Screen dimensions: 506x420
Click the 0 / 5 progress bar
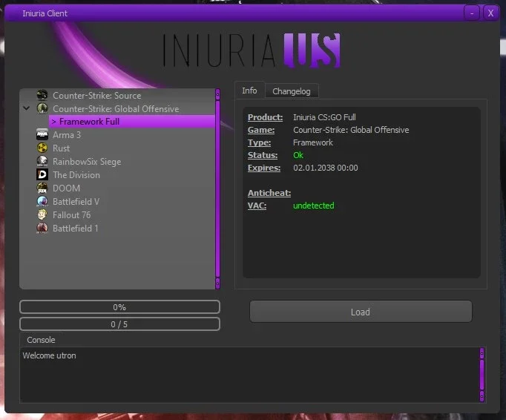point(119,324)
